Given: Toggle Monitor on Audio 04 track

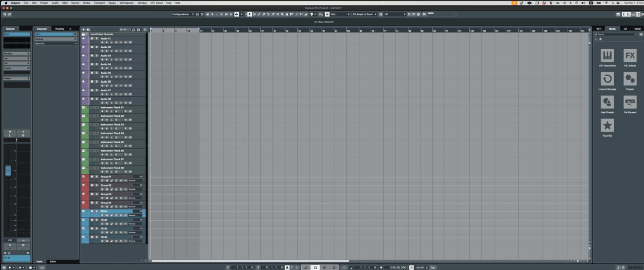Looking at the screenshot, I should tap(107, 68).
